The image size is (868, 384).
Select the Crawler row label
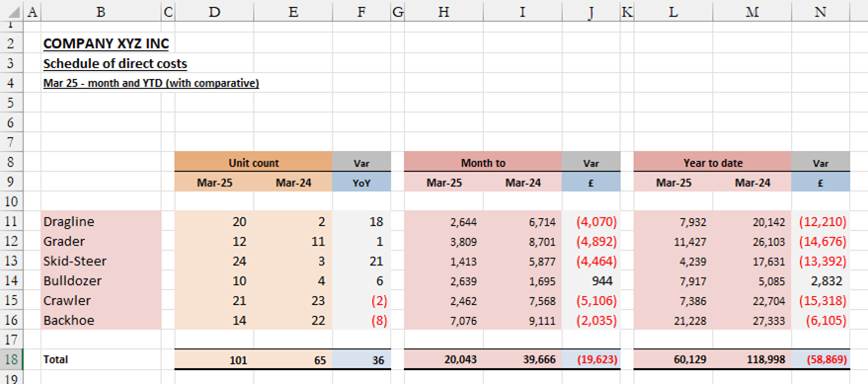[x=102, y=300]
